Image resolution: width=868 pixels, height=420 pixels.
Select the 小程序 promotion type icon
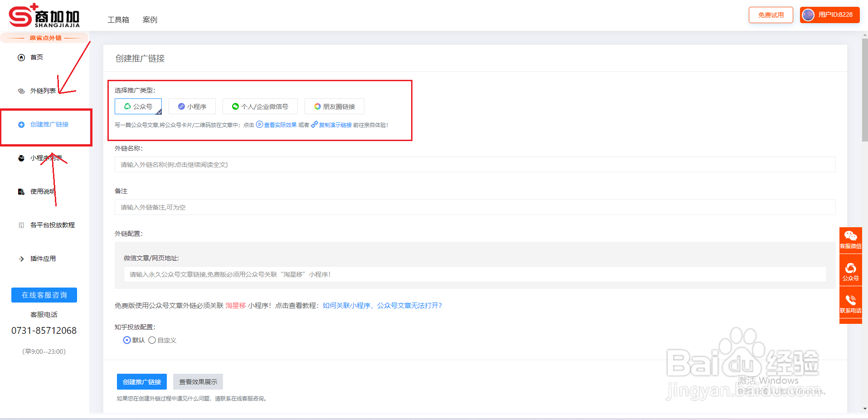[192, 106]
